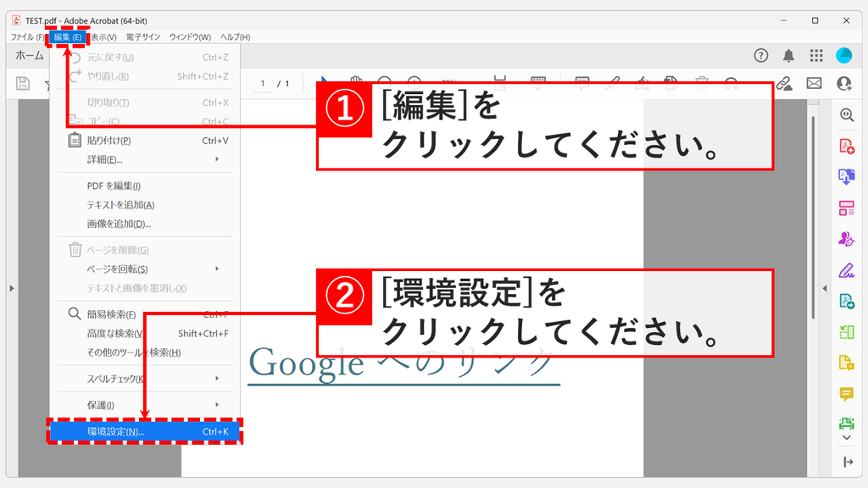This screenshot has height=488, width=868.
Task: Select PDF を編集(I) entry
Action: [x=145, y=186]
